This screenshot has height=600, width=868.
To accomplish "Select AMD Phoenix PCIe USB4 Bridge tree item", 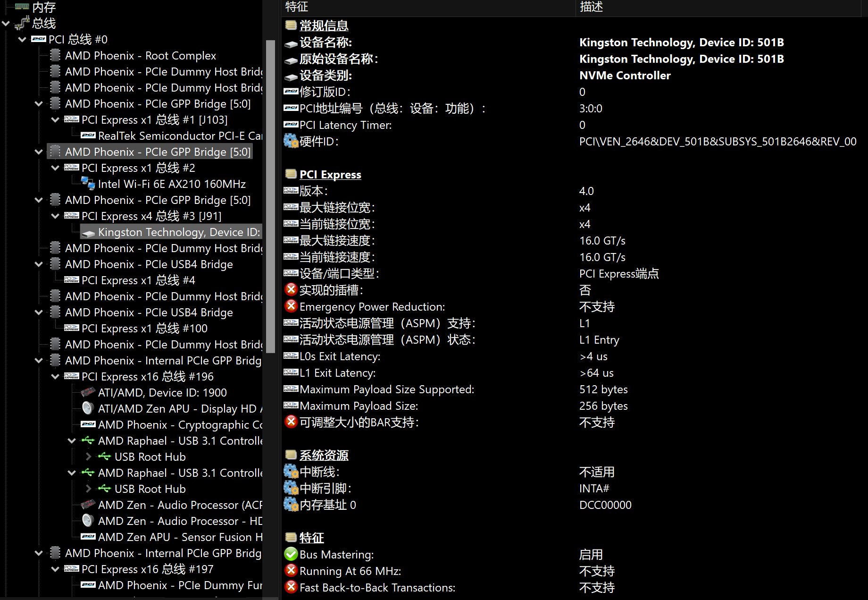I will click(x=149, y=264).
